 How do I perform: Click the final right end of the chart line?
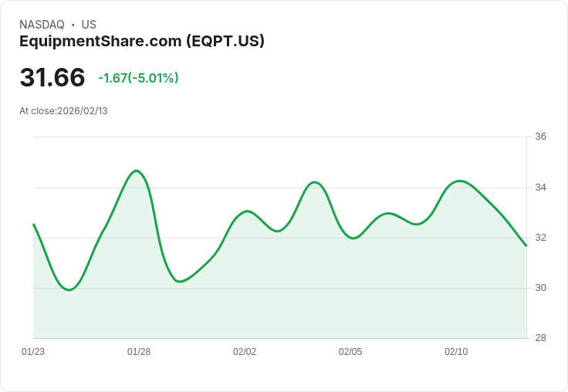pyautogui.click(x=526, y=245)
